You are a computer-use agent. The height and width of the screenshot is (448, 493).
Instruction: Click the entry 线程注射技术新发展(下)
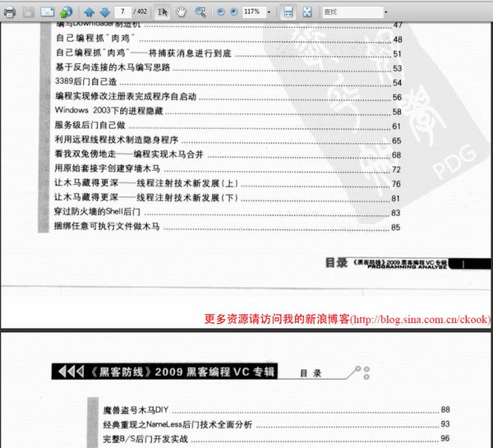pyautogui.click(x=187, y=197)
